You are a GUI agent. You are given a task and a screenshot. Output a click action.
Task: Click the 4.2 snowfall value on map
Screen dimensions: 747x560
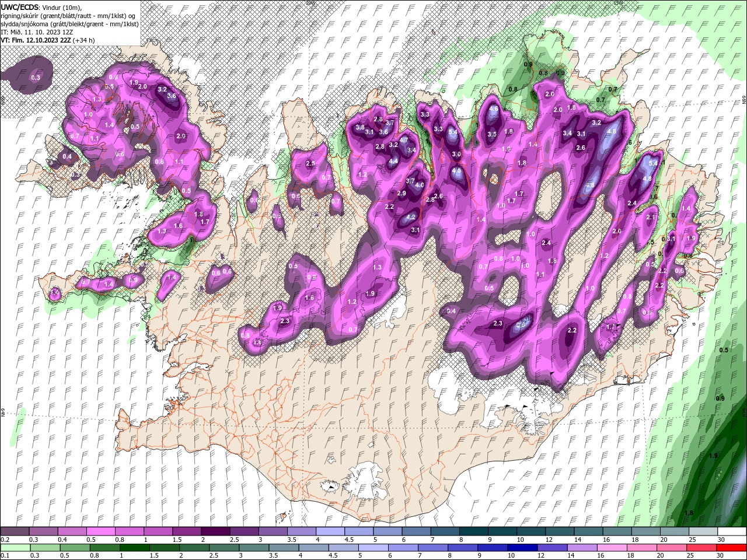pyautogui.click(x=410, y=217)
